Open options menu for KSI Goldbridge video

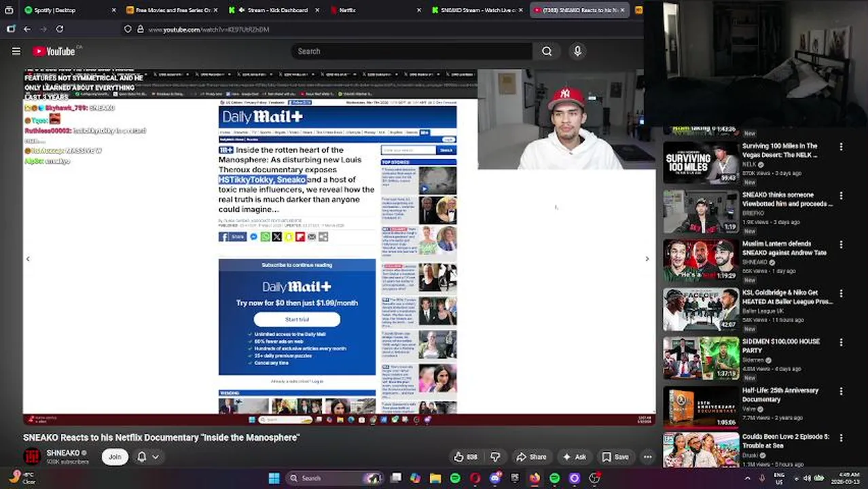841,293
